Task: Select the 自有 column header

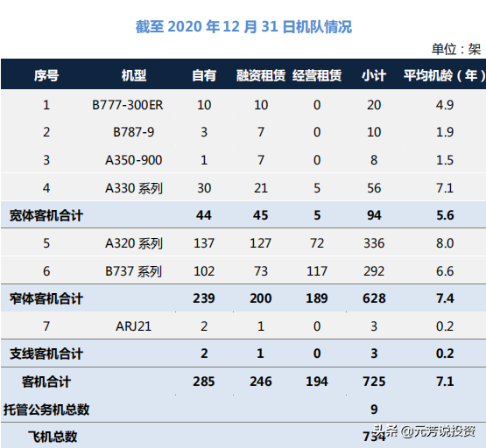Action: (x=204, y=75)
